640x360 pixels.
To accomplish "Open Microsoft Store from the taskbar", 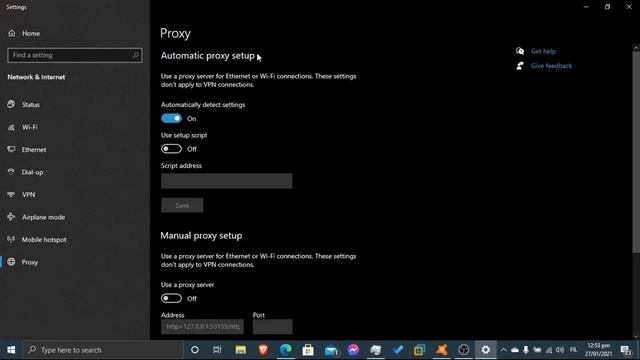I will 308,350.
